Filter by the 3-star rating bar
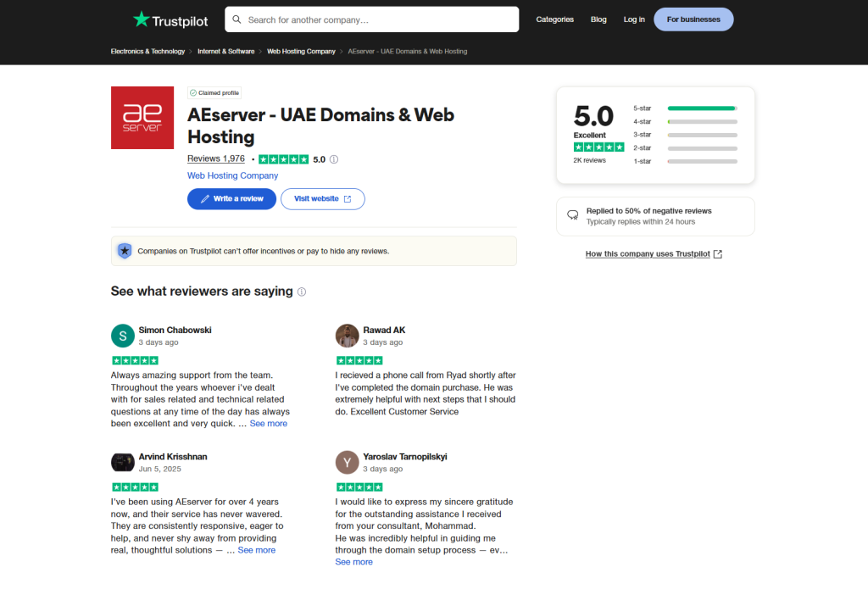 pyautogui.click(x=685, y=135)
